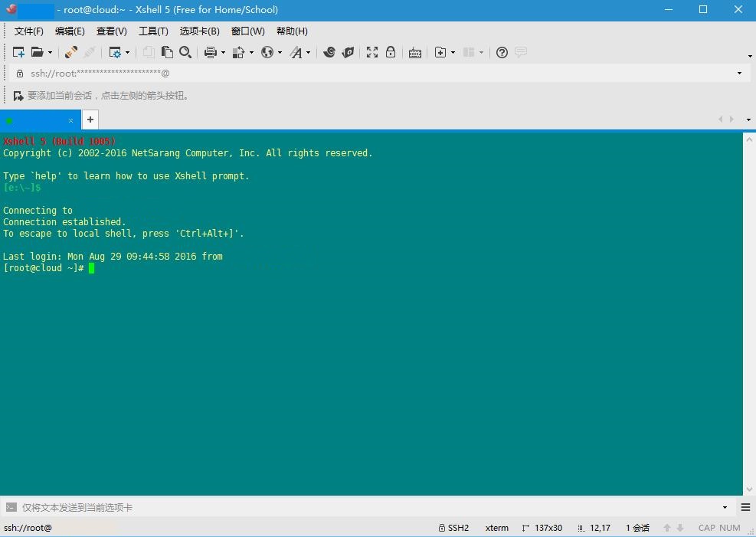Click the Paste clipboard icon
The image size is (756, 537).
pyautogui.click(x=167, y=52)
